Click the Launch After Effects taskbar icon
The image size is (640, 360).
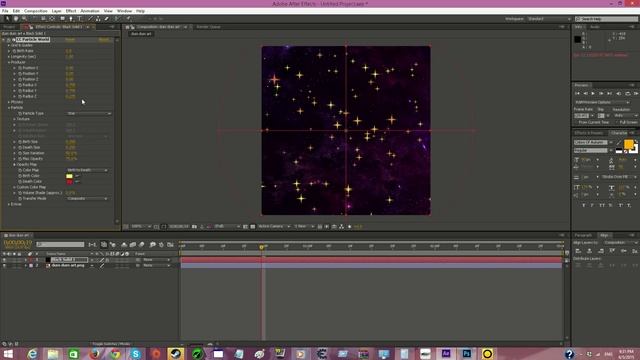pyautogui.click(x=446, y=353)
